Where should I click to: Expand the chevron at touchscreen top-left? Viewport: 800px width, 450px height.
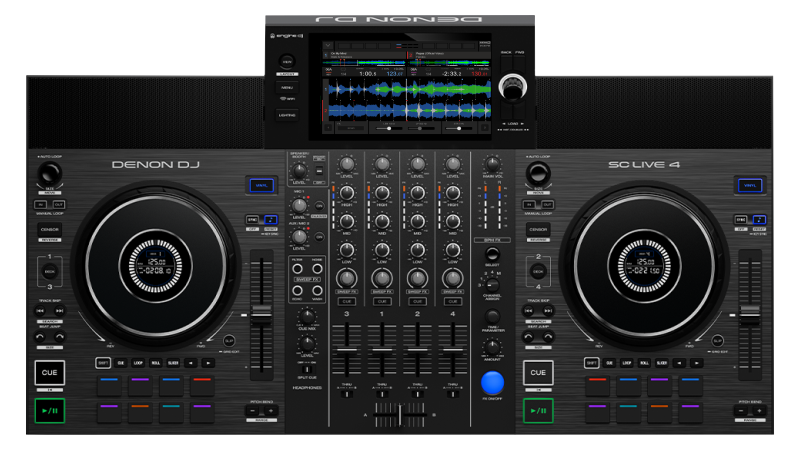tap(330, 46)
